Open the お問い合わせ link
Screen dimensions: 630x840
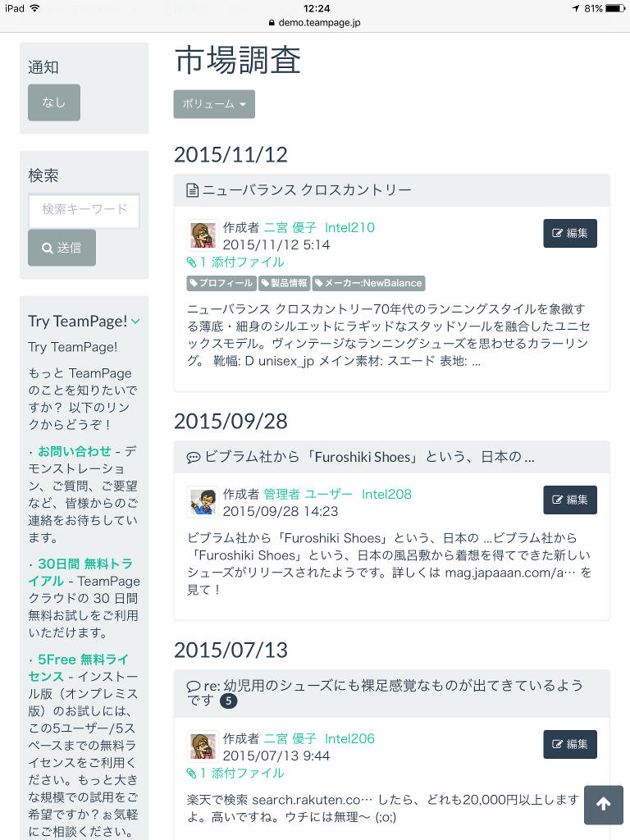(75, 451)
